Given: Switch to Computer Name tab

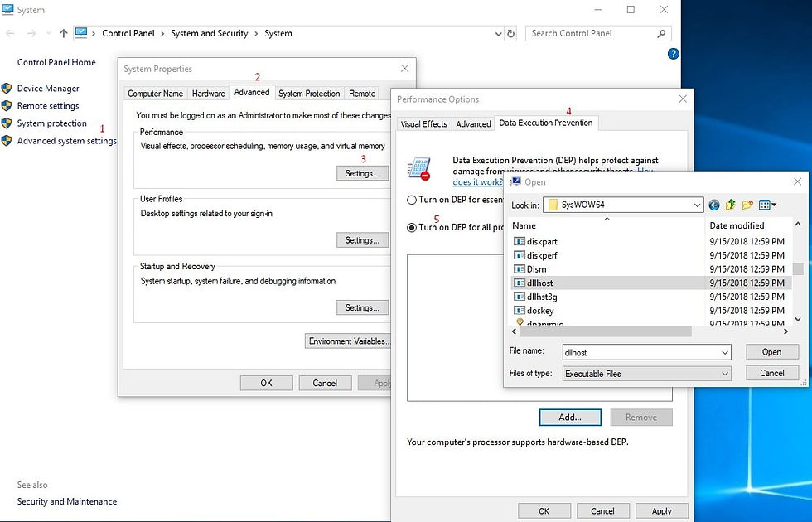Looking at the screenshot, I should (x=156, y=94).
